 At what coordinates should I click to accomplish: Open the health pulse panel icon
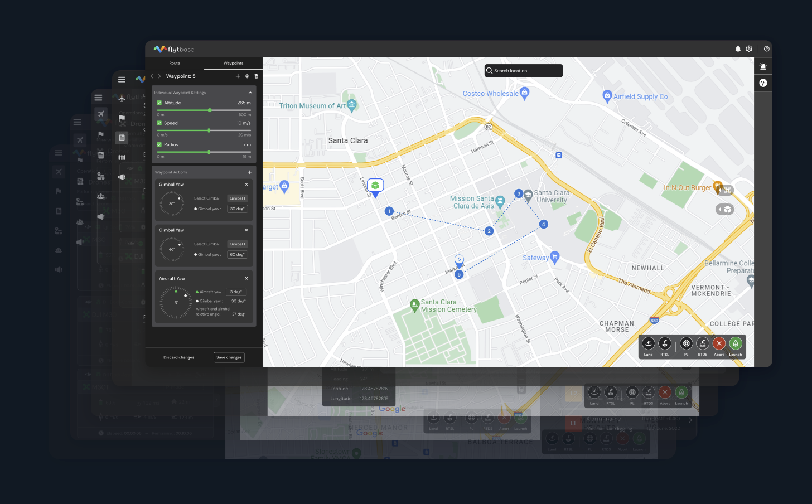pyautogui.click(x=763, y=83)
